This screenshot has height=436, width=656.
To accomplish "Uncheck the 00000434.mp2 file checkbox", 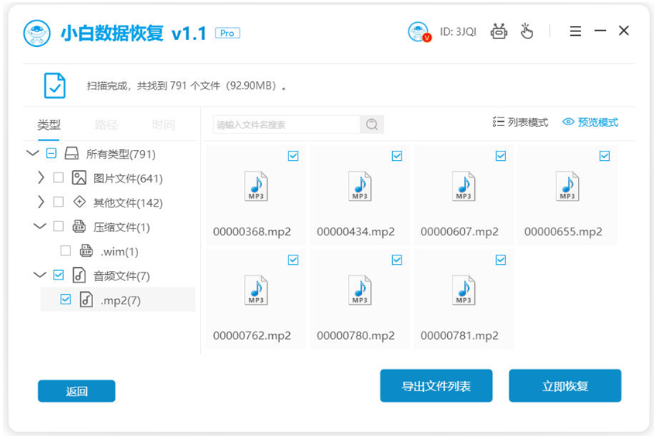I will click(x=397, y=156).
